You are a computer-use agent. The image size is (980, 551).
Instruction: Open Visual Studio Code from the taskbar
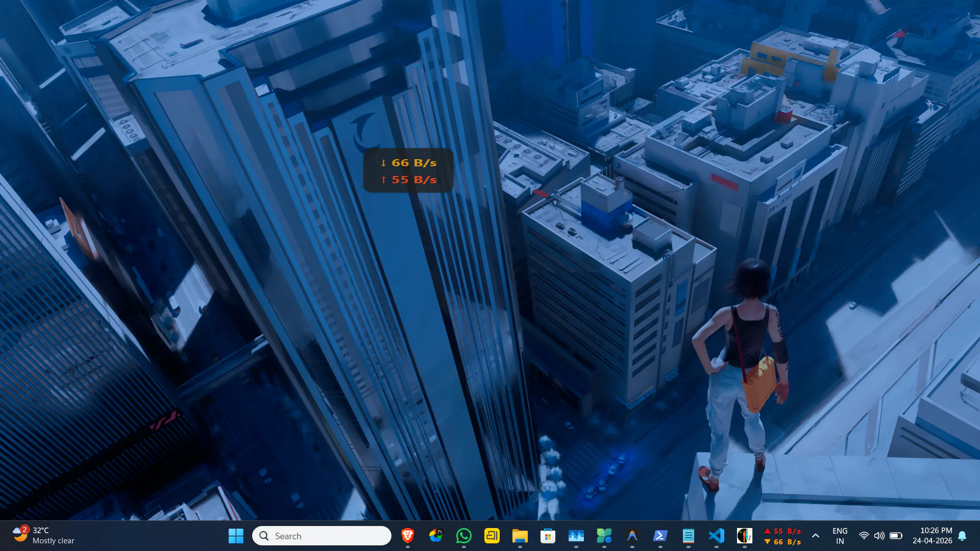pyautogui.click(x=717, y=536)
